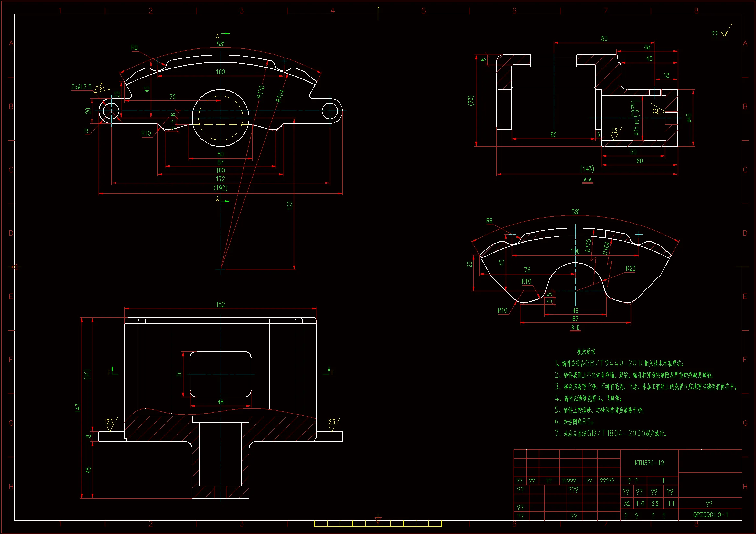Select the 152 dimension above bottom view
This screenshot has width=756, height=534.
click(x=220, y=305)
